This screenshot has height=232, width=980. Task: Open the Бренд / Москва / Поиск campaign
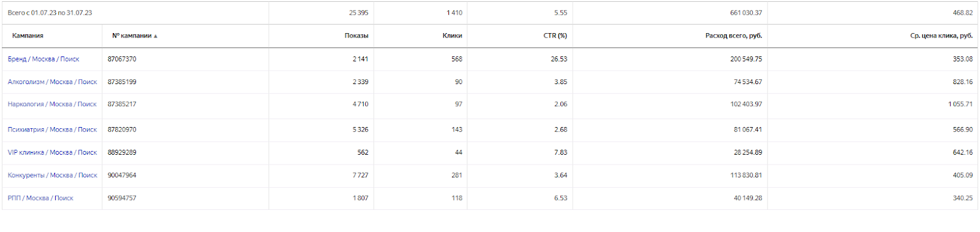point(43,59)
